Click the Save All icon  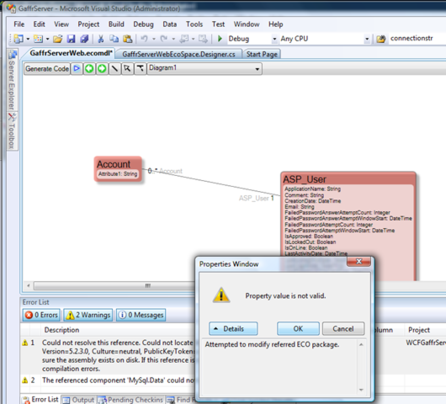click(x=84, y=39)
